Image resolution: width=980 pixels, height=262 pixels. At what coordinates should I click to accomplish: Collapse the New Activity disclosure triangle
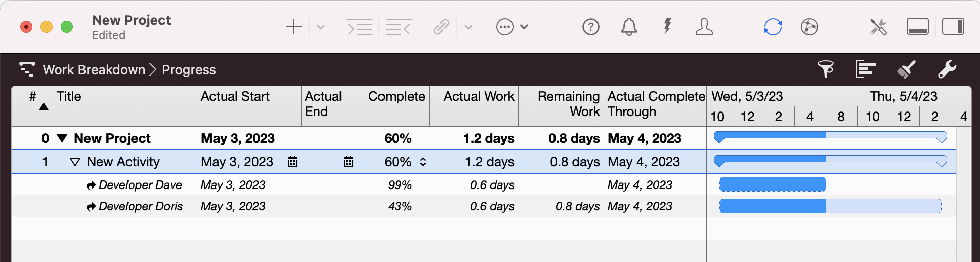[75, 162]
